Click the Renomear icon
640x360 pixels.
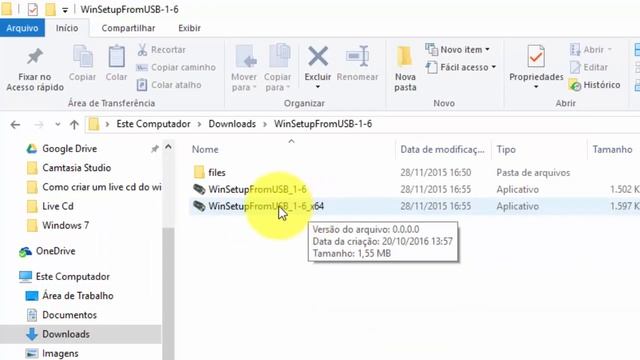click(x=358, y=56)
